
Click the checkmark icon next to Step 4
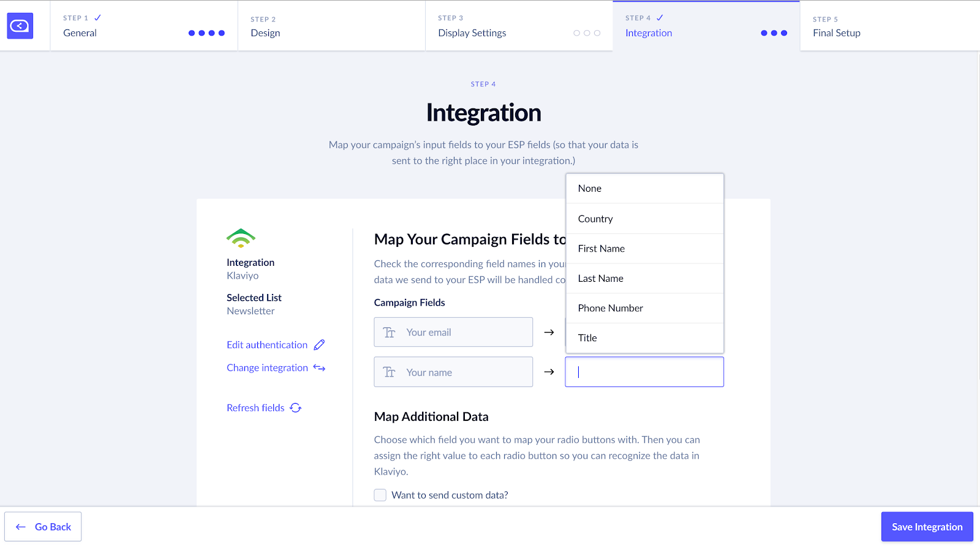[660, 18]
